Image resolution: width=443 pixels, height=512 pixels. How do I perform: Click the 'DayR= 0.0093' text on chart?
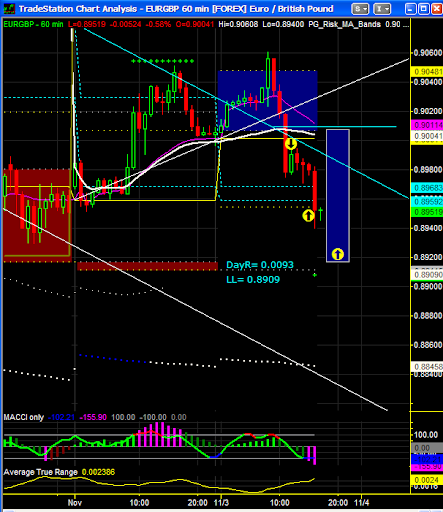pyautogui.click(x=260, y=265)
